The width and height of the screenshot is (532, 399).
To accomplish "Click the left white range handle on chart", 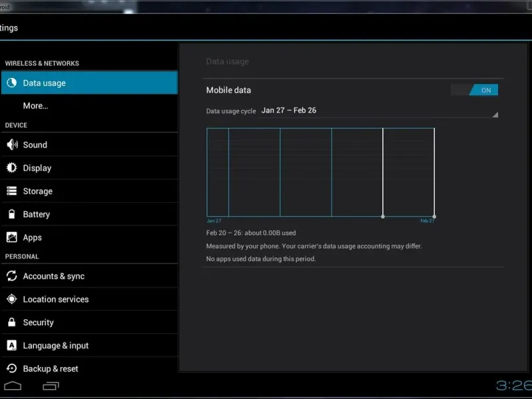I will 383,217.
